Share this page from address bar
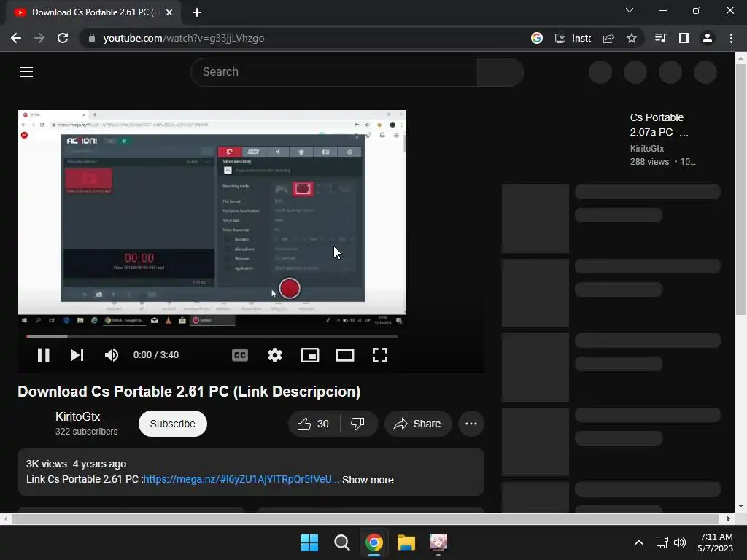The height and width of the screenshot is (560, 747). click(608, 38)
